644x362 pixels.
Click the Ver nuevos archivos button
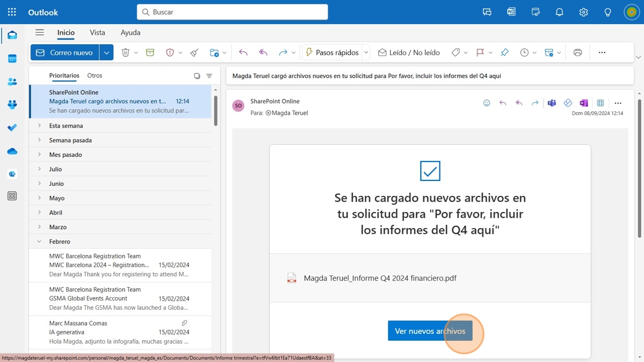coord(430,331)
